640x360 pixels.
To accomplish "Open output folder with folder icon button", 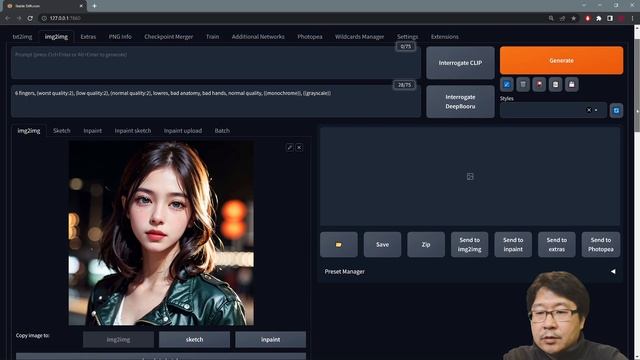I will tap(339, 244).
